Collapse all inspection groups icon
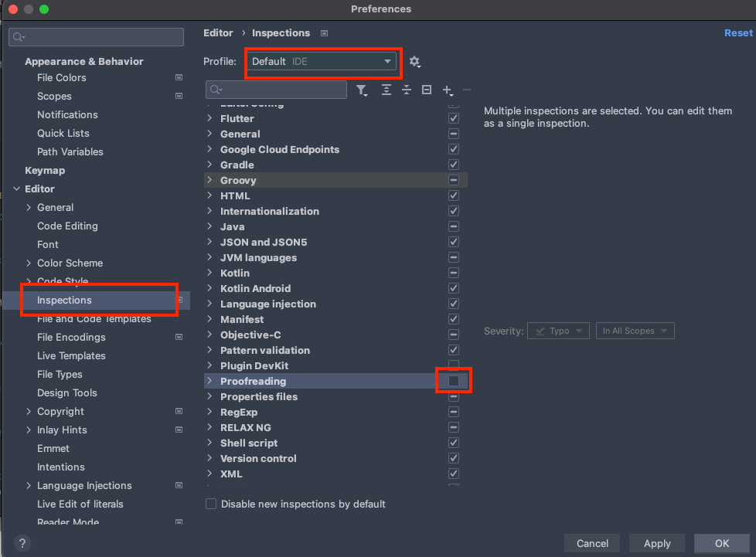 [x=407, y=90]
